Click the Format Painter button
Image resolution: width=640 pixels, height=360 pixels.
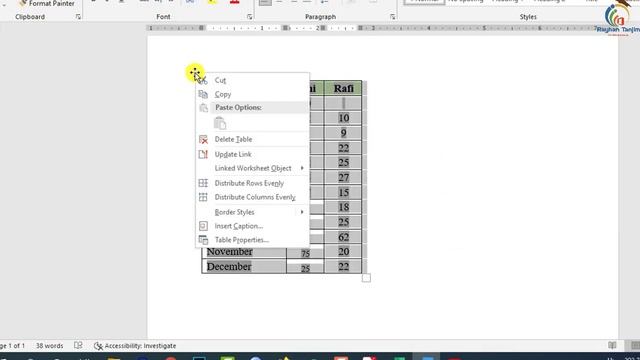[x=47, y=3]
